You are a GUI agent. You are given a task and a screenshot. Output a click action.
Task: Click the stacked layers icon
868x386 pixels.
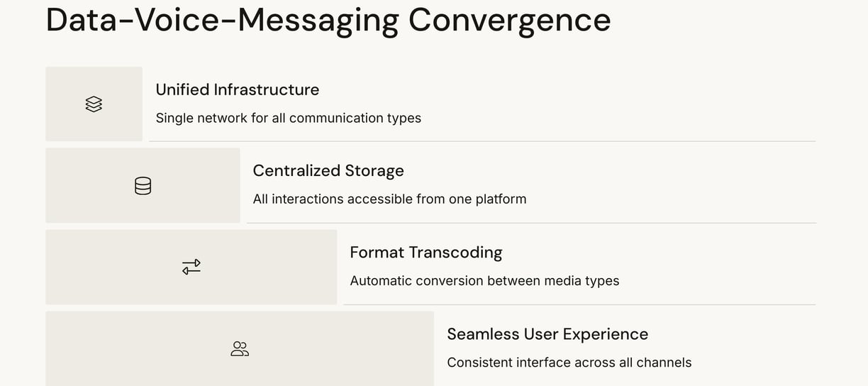tap(94, 104)
